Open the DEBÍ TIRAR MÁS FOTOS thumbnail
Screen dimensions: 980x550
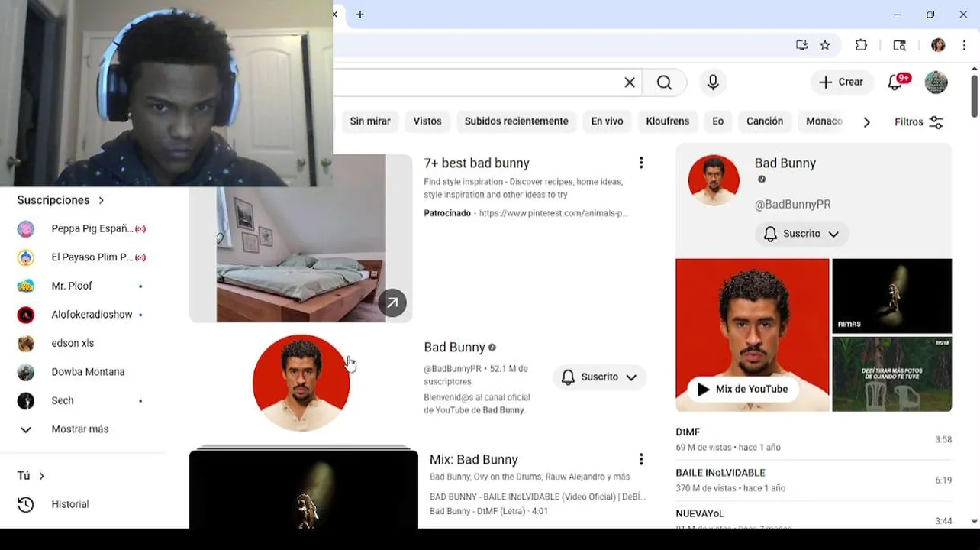(891, 374)
